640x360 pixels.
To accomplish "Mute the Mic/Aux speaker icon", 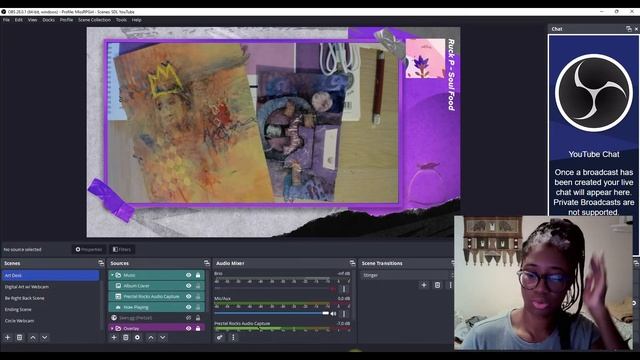I will pyautogui.click(x=333, y=313).
